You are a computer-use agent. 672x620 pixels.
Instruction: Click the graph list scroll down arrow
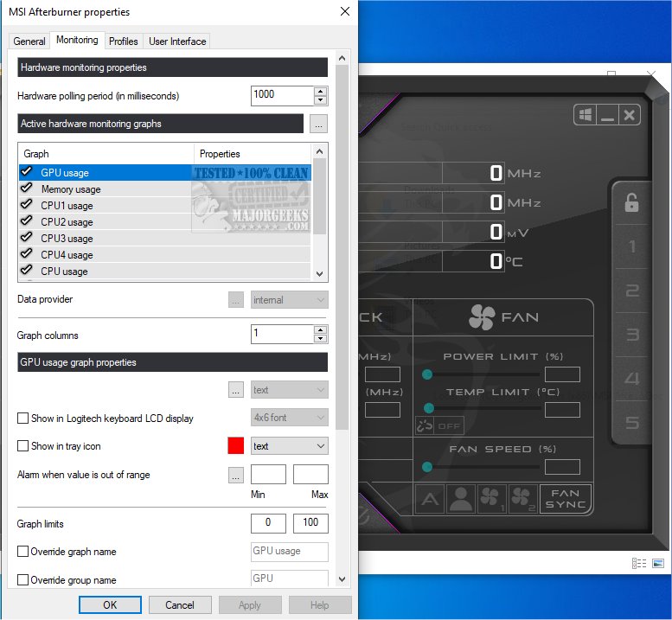point(319,274)
